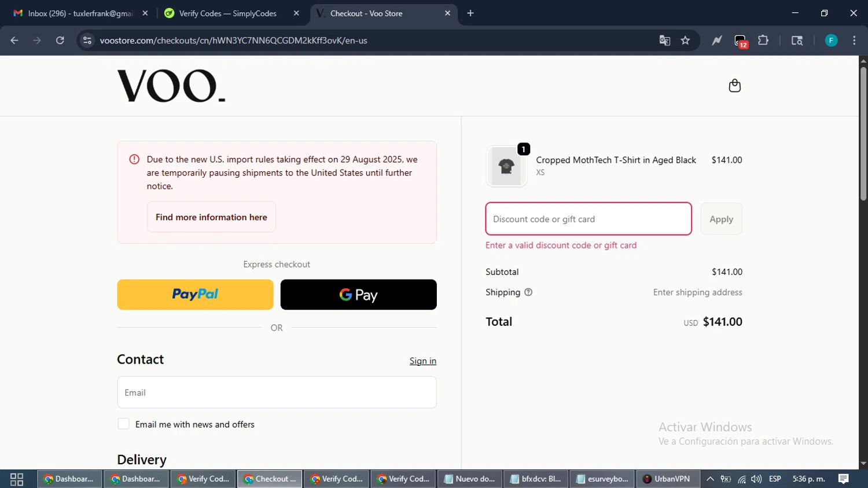Click the ESP language indicator
The height and width of the screenshot is (488, 868).
click(x=775, y=479)
